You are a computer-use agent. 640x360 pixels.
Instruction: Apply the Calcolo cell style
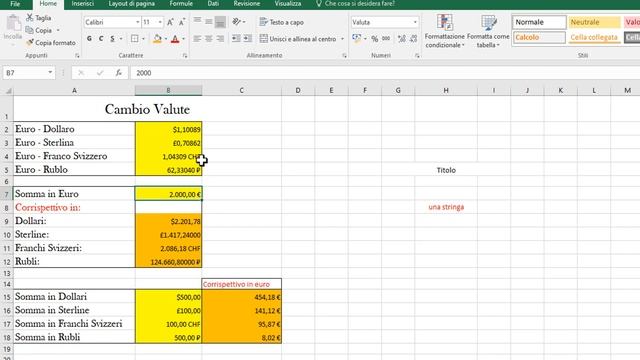[x=539, y=37]
